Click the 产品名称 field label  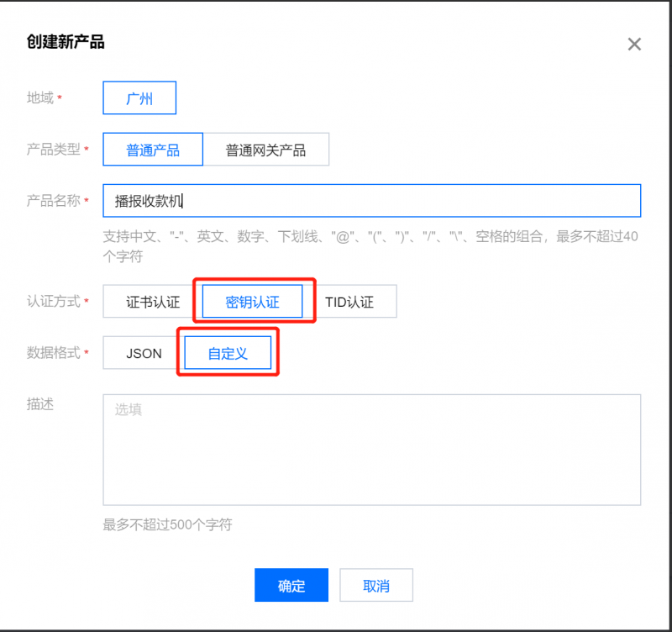[x=54, y=201]
